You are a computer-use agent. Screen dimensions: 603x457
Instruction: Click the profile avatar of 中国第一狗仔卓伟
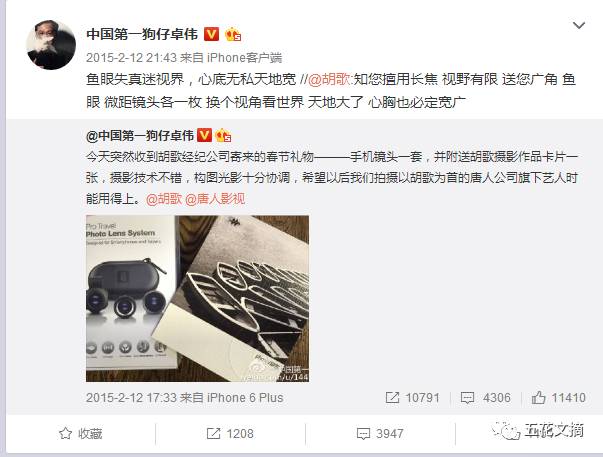click(x=51, y=45)
